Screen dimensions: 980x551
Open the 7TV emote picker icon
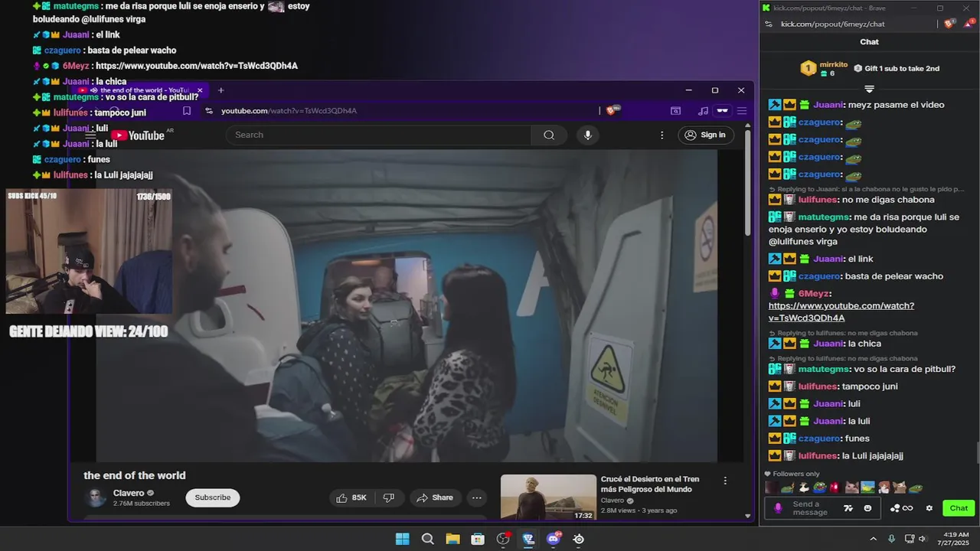click(x=848, y=508)
